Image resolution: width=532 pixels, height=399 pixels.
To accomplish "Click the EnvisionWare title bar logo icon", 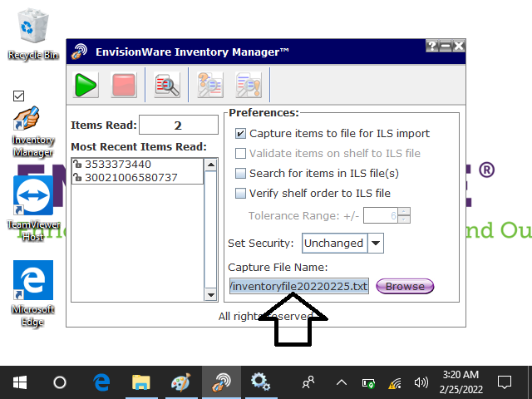I will (79, 52).
